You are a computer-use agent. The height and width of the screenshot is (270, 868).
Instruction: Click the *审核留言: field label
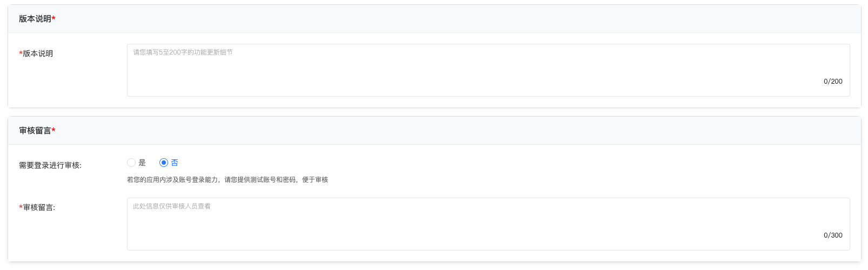click(x=39, y=207)
